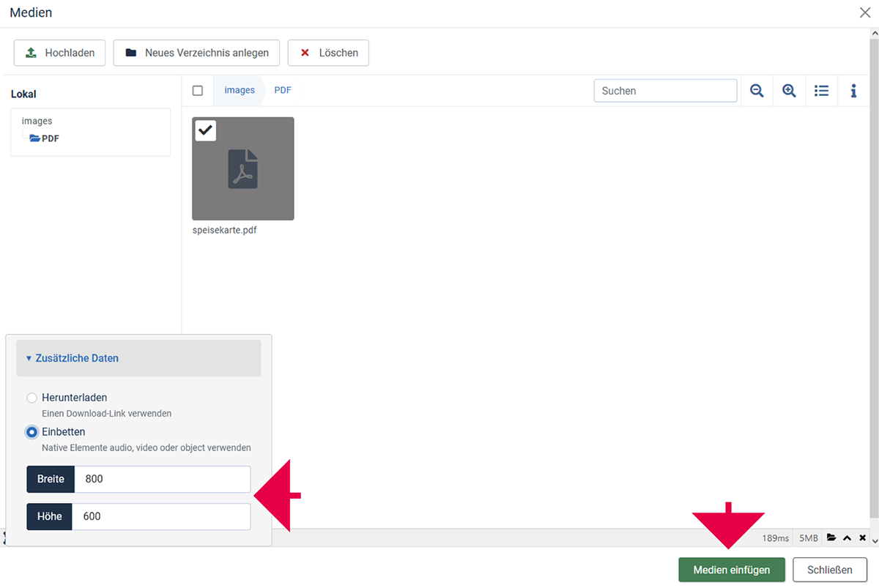Open the PDF folder in the tree
The width and height of the screenshot is (879, 588).
pos(50,138)
